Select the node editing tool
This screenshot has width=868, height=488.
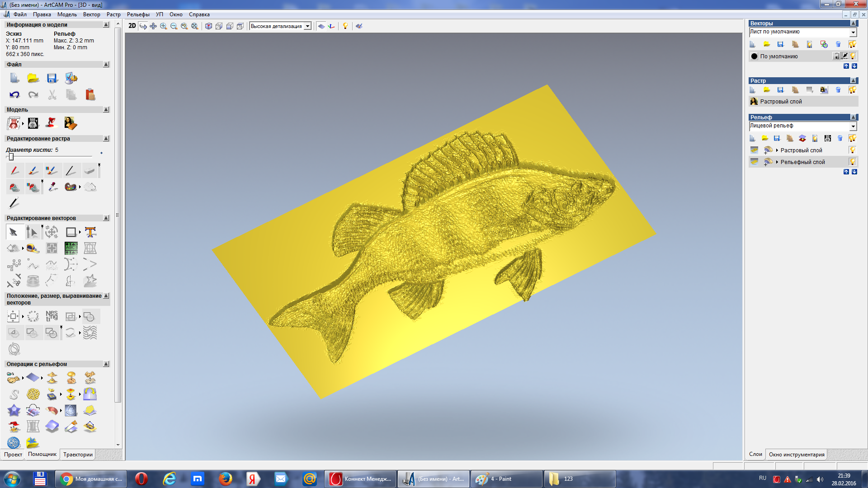[x=32, y=232]
